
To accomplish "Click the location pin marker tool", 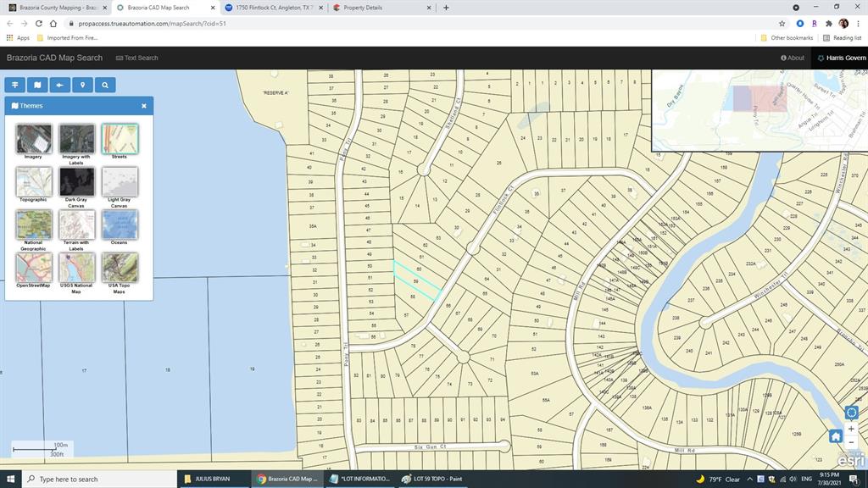I will point(82,85).
